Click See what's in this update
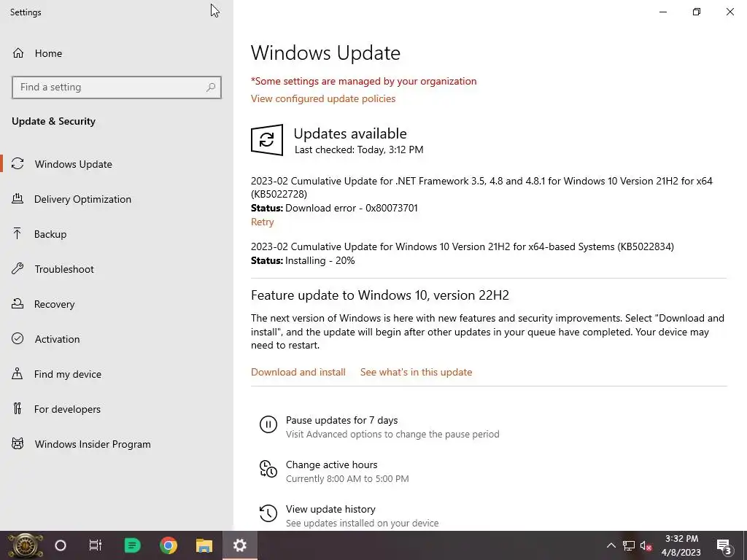This screenshot has height=560, width=747. pyautogui.click(x=416, y=372)
